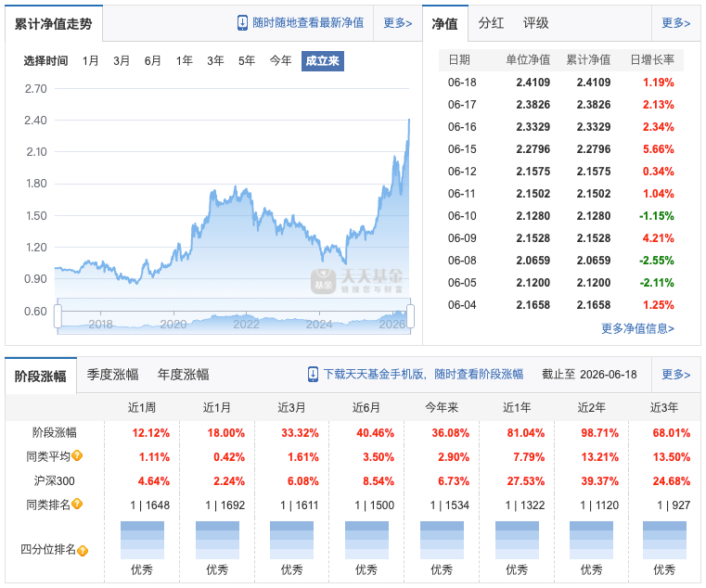The height and width of the screenshot is (588, 706).
Task: Click the 日增长率 column header
Action: (x=652, y=60)
